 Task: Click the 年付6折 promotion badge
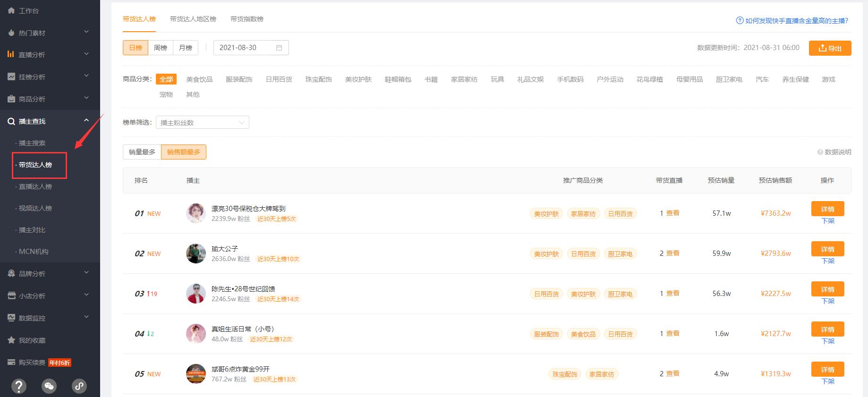tap(60, 363)
